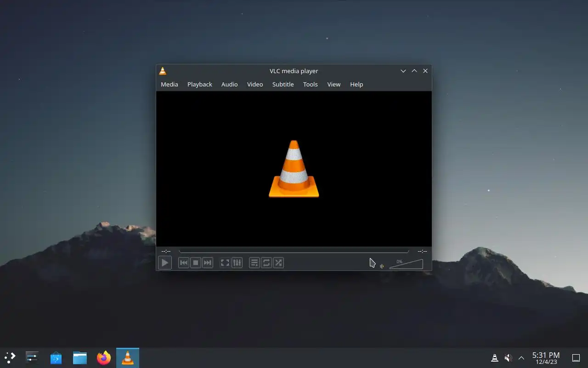The width and height of the screenshot is (588, 368).
Task: Open the View menu
Action: (x=334, y=84)
